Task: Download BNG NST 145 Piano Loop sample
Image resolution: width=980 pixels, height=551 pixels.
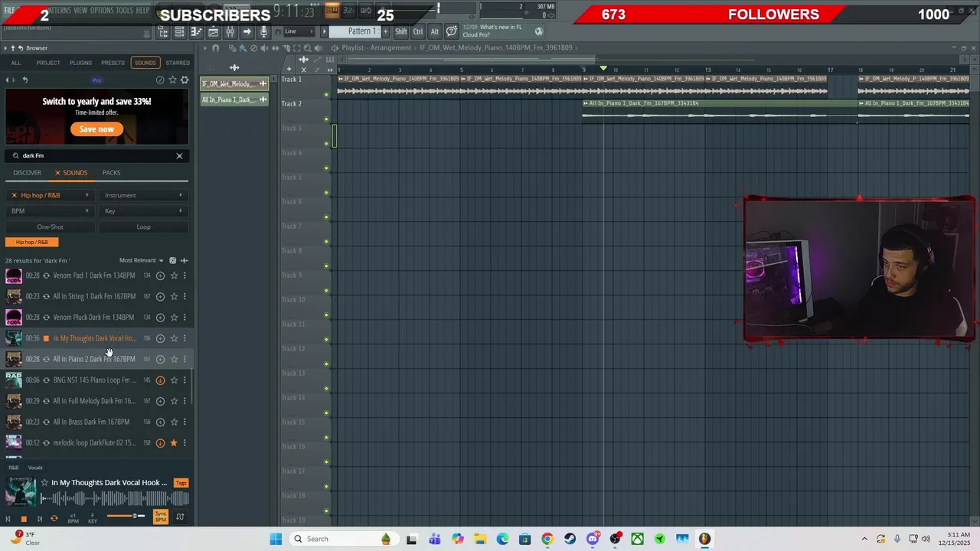Action: [160, 380]
